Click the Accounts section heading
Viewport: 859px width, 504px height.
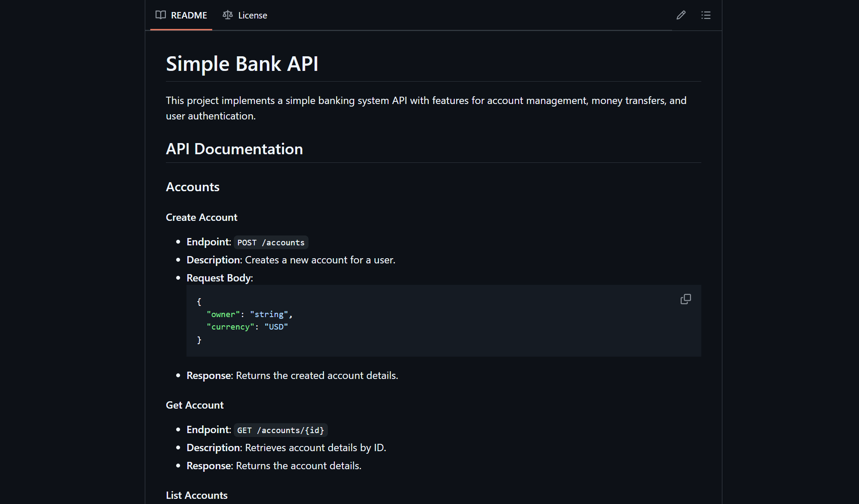(193, 187)
